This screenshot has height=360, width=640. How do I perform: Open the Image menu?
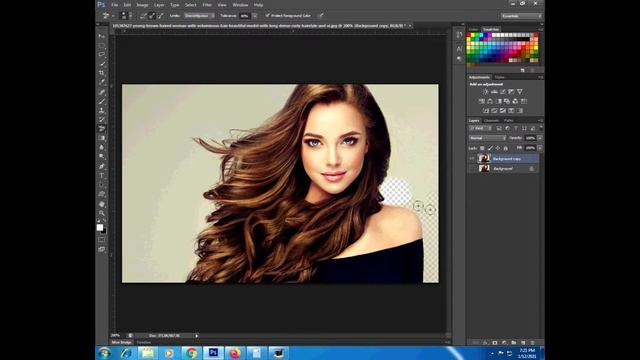point(142,5)
